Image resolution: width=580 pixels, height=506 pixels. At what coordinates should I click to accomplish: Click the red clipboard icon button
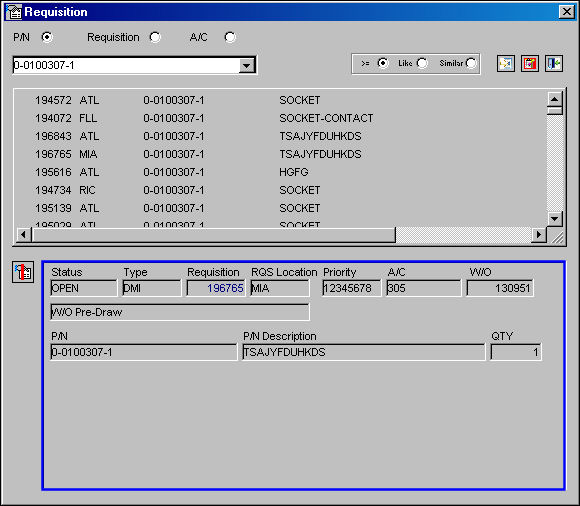(530, 64)
